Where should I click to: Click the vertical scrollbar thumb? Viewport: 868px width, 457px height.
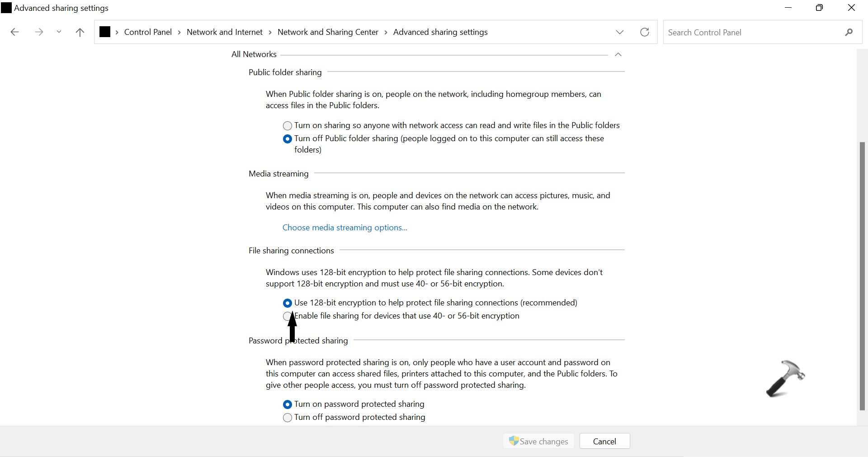click(x=862, y=276)
